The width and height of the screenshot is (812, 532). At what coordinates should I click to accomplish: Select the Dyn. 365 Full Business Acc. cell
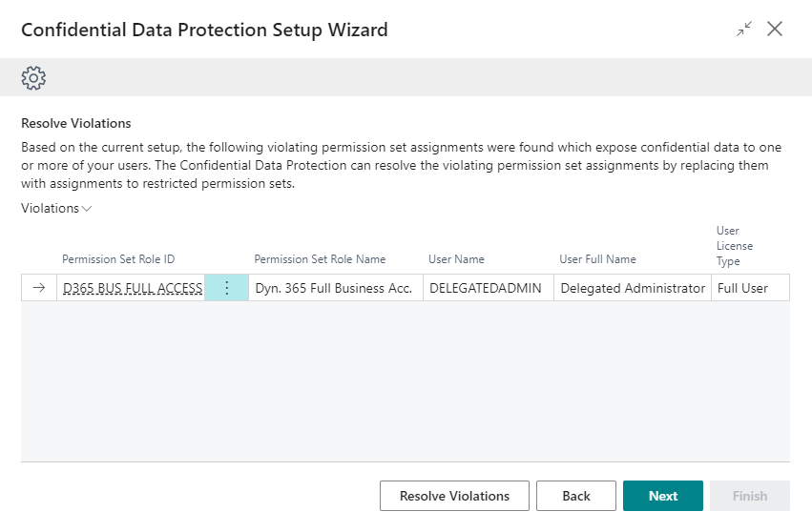pos(334,288)
